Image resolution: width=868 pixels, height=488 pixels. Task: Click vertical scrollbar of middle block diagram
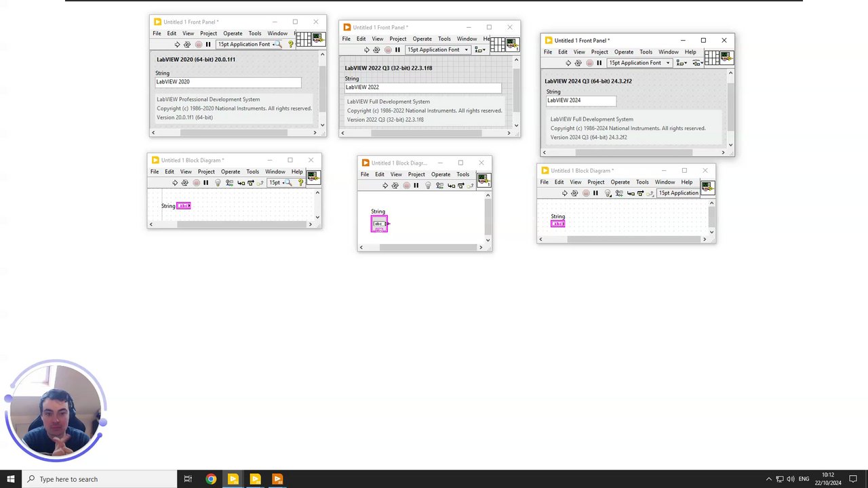(x=488, y=218)
